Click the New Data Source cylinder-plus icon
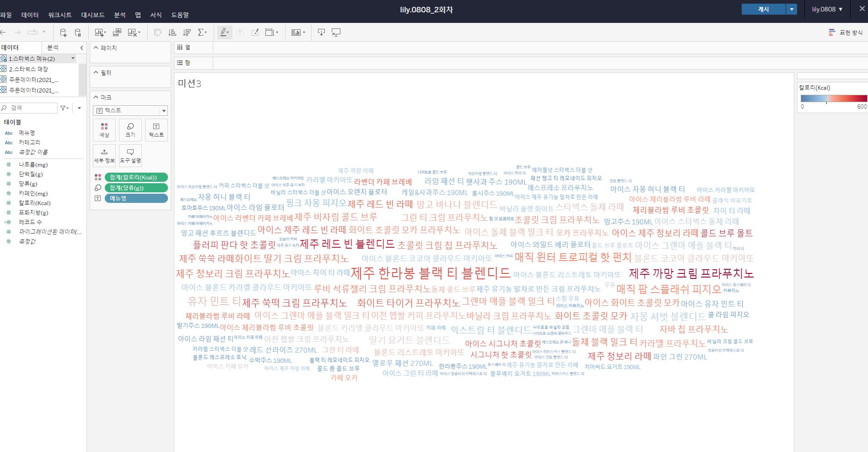The width and height of the screenshot is (868, 452). (63, 33)
